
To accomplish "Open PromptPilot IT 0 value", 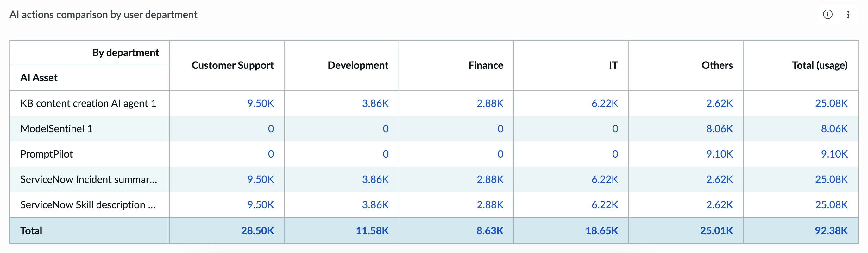I will [615, 154].
